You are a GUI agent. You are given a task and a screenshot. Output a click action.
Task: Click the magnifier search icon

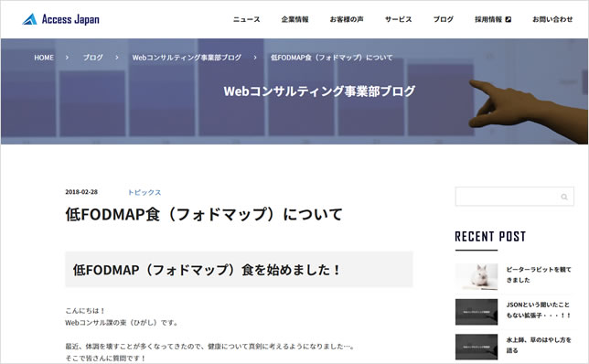(564, 197)
